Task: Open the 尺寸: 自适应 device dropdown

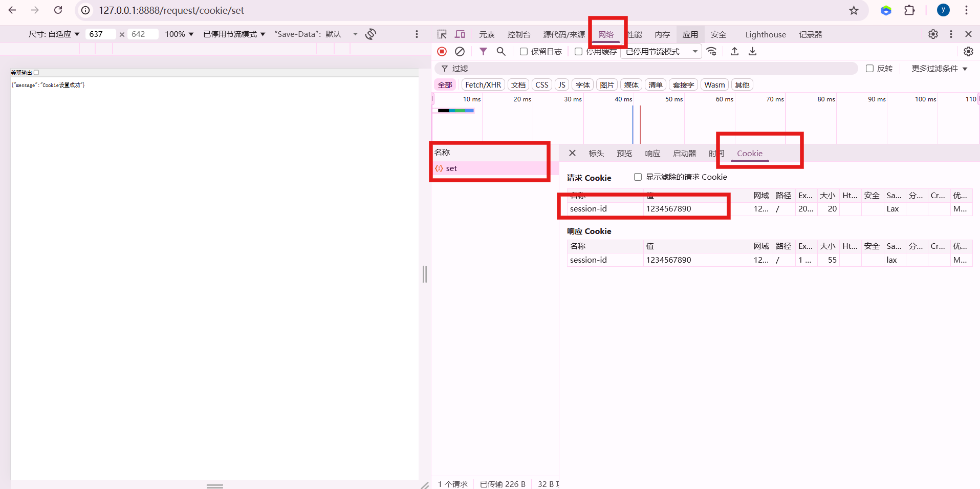Action: [x=54, y=34]
